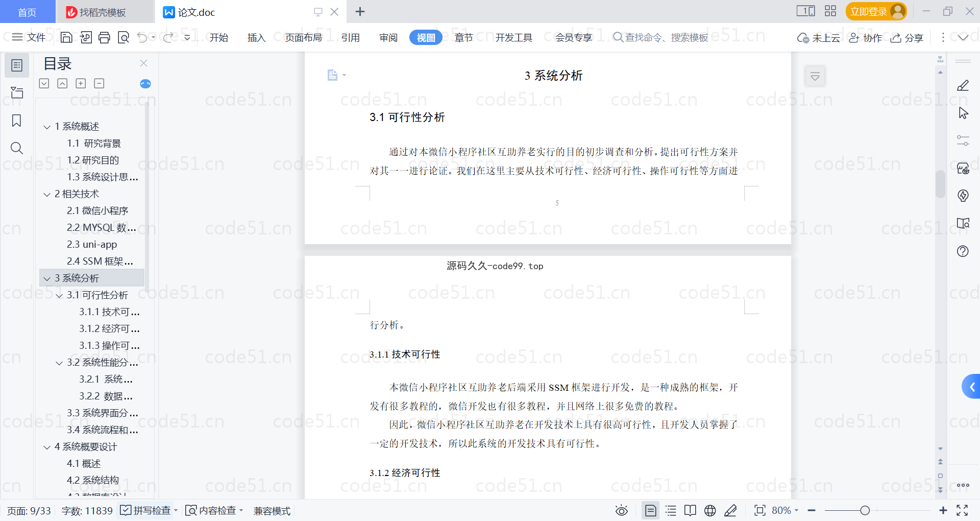Collapse the '4 系统概要设计' tree node
This screenshot has width=980, height=521.
click(47, 447)
